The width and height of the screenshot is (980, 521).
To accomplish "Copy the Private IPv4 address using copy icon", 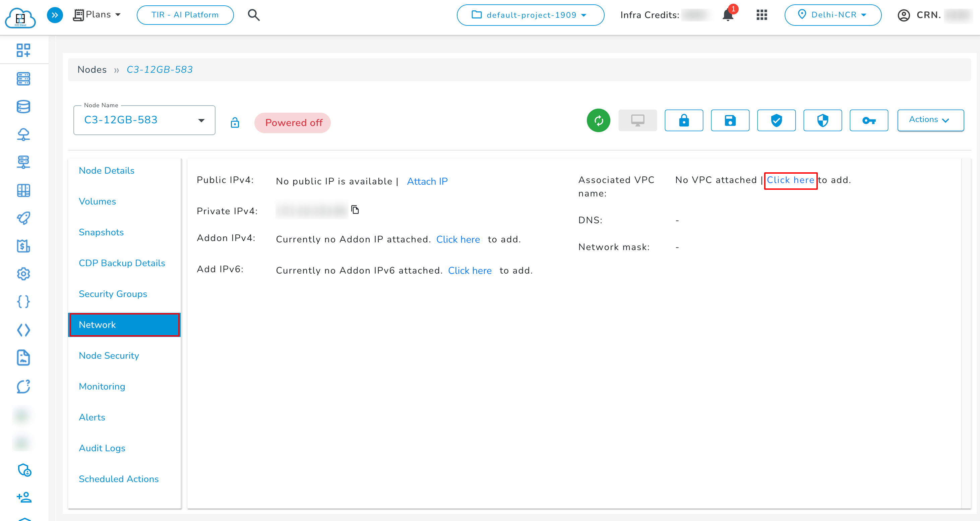I will click(355, 209).
